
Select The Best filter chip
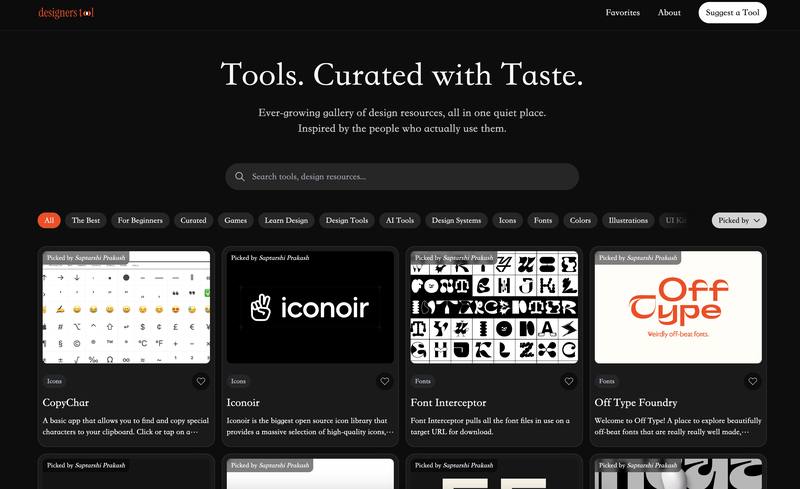(86, 221)
